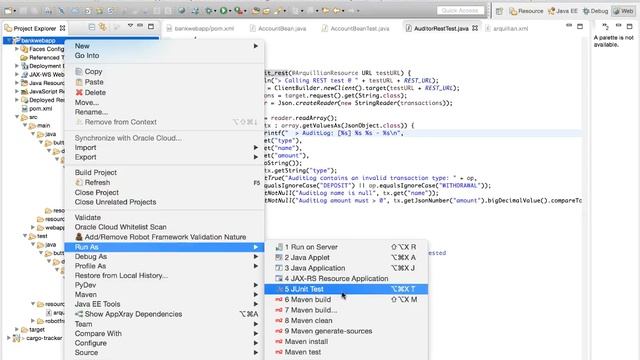This screenshot has width=640, height=360.
Task: Open Project Explorer view menu triangle
Action: tap(130, 26)
